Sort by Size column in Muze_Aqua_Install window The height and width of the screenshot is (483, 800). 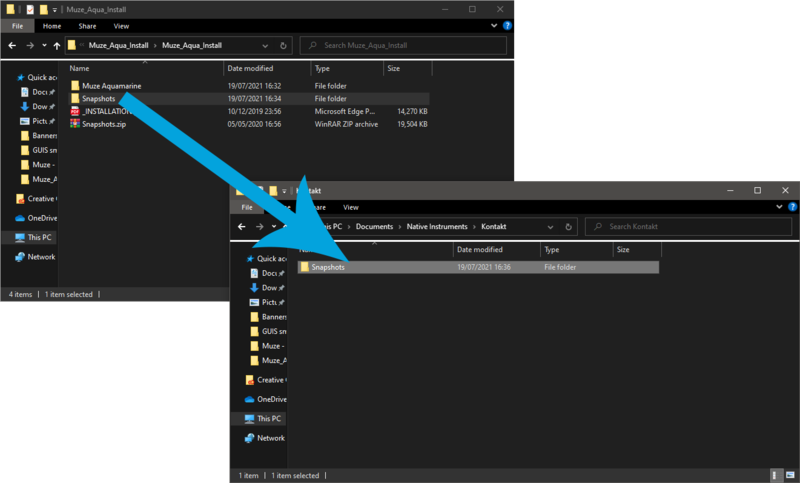point(393,68)
